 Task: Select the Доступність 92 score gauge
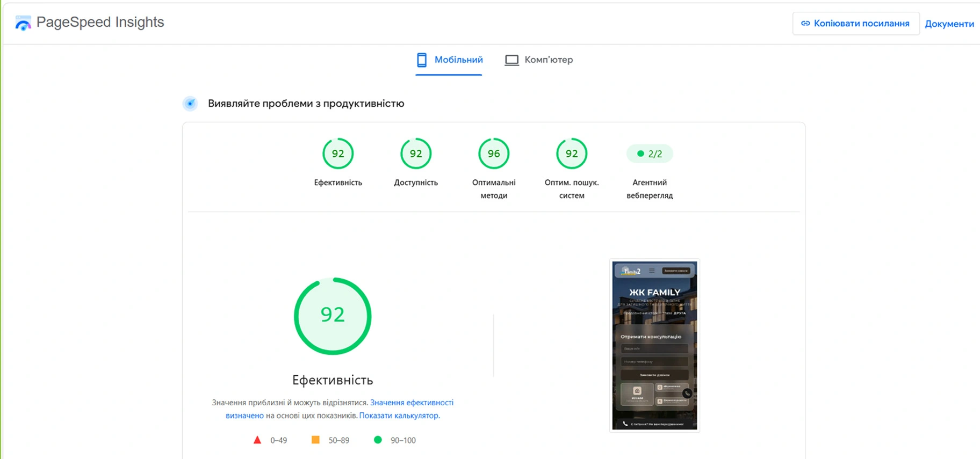[x=416, y=154]
